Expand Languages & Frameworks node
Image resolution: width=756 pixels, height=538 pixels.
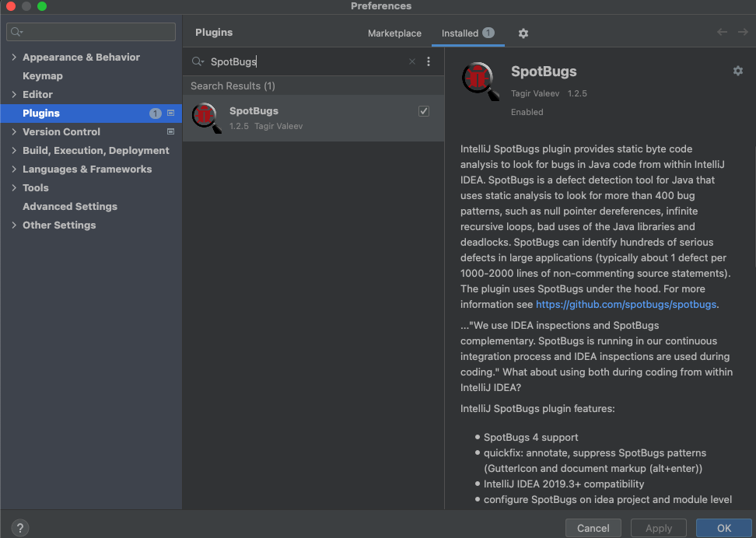[x=14, y=169]
